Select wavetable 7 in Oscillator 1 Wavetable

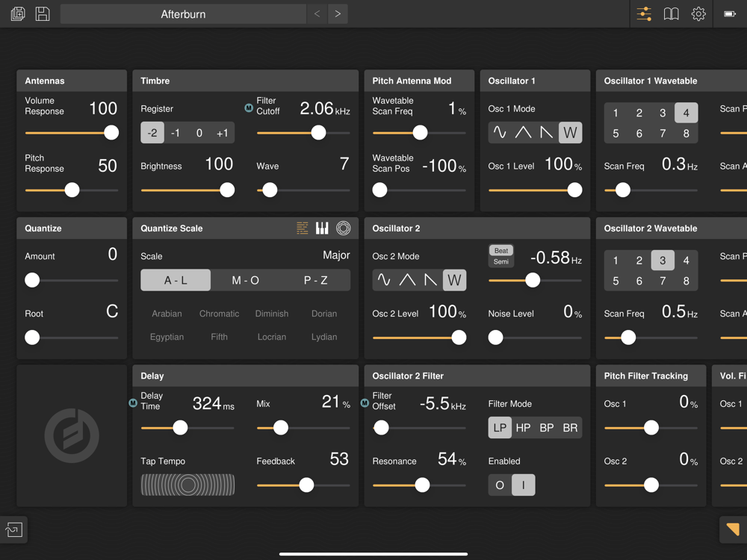[x=663, y=134]
